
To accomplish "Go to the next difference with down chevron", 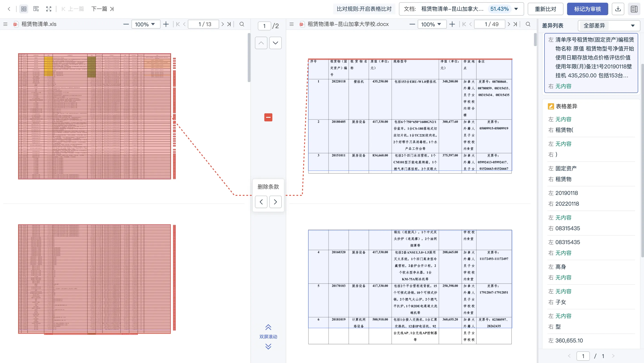I will (x=275, y=43).
